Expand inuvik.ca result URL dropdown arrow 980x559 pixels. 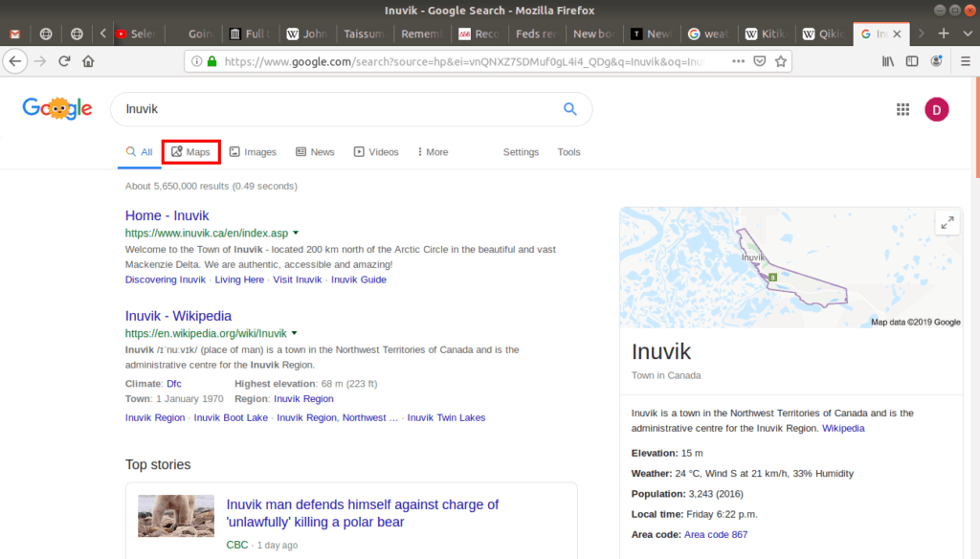click(296, 233)
